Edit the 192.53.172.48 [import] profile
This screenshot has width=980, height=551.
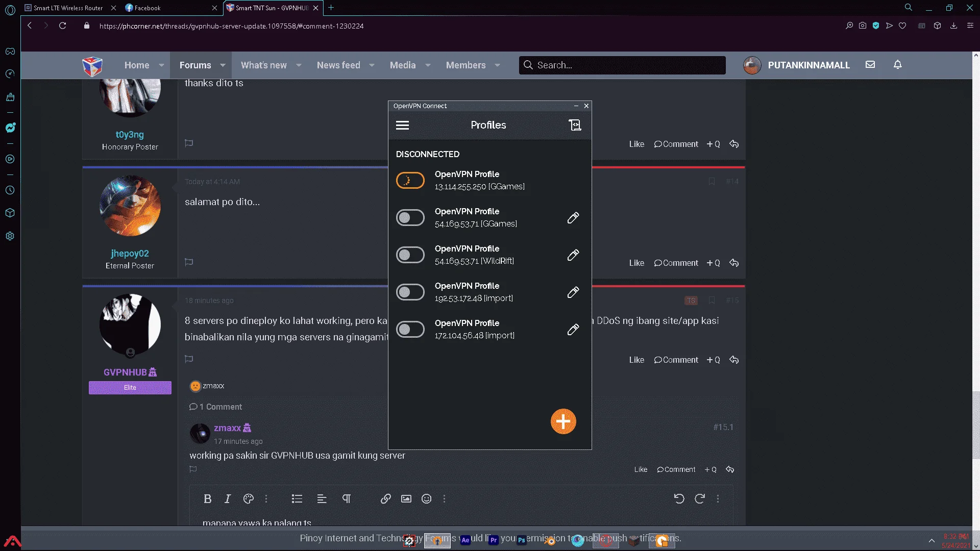pyautogui.click(x=573, y=292)
